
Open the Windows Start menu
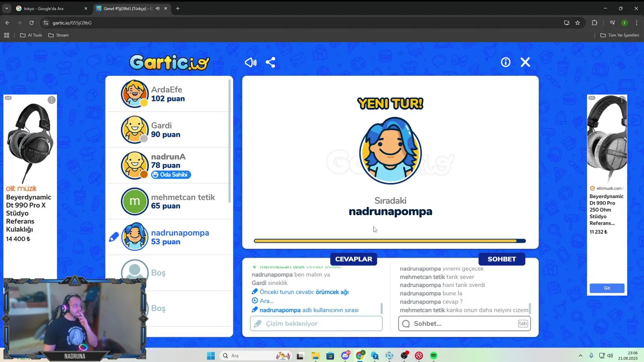click(x=211, y=355)
